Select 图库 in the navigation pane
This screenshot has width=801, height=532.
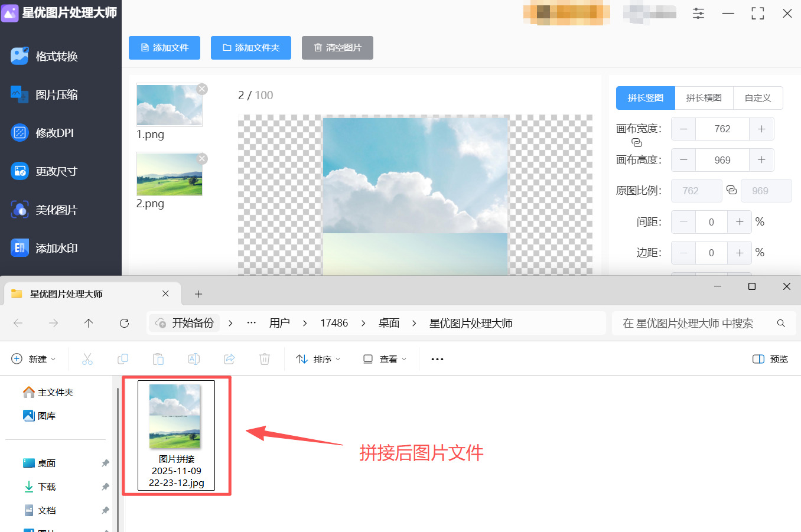pos(40,416)
